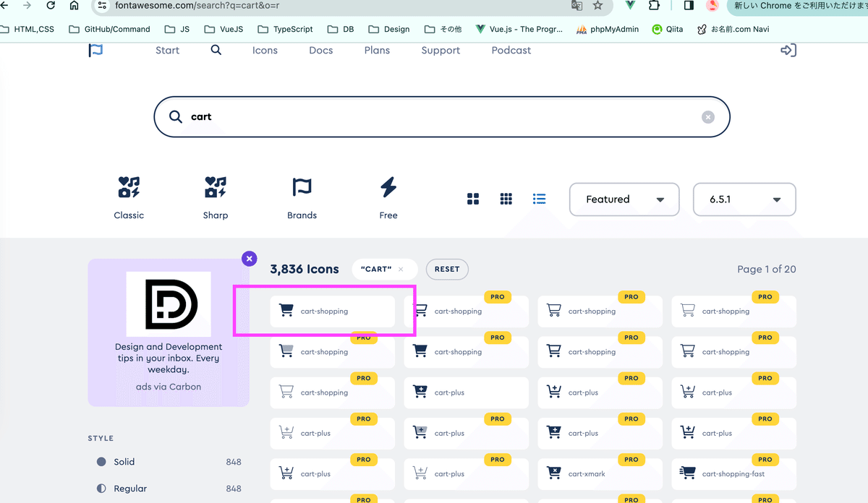
Task: Expand the JS bookmark folder
Action: coord(177,30)
